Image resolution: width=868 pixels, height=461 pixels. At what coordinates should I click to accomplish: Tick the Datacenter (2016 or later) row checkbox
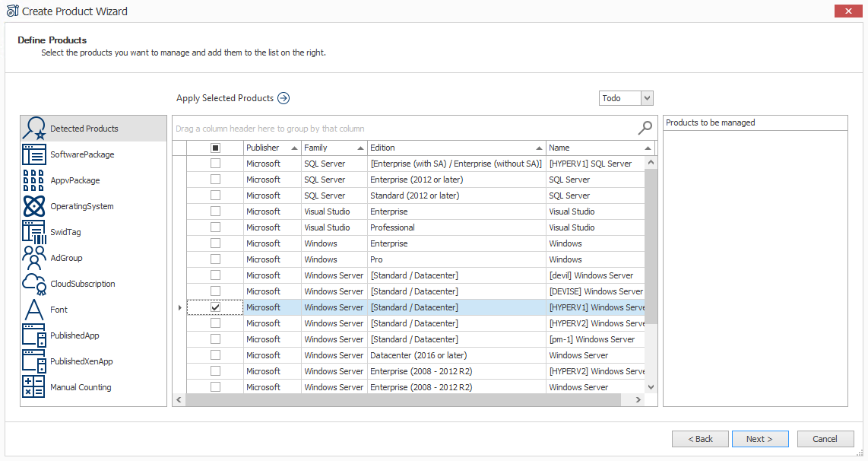click(215, 355)
